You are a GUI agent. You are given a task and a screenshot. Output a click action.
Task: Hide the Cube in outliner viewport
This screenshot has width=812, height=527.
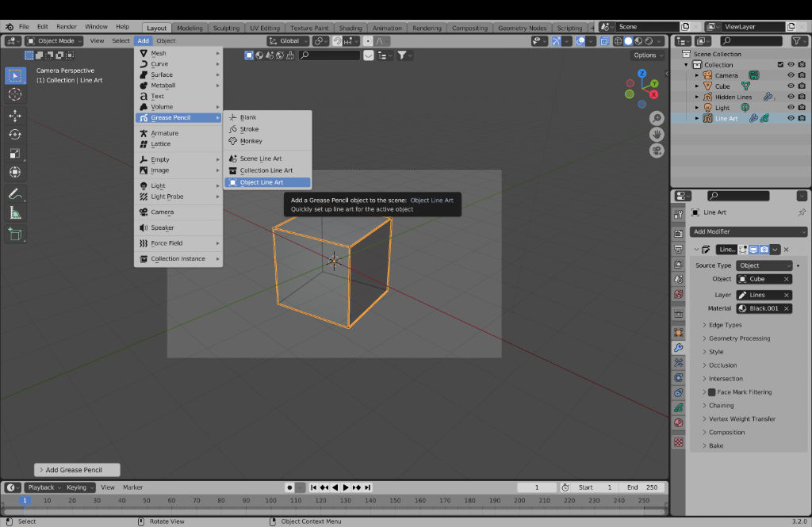point(791,86)
